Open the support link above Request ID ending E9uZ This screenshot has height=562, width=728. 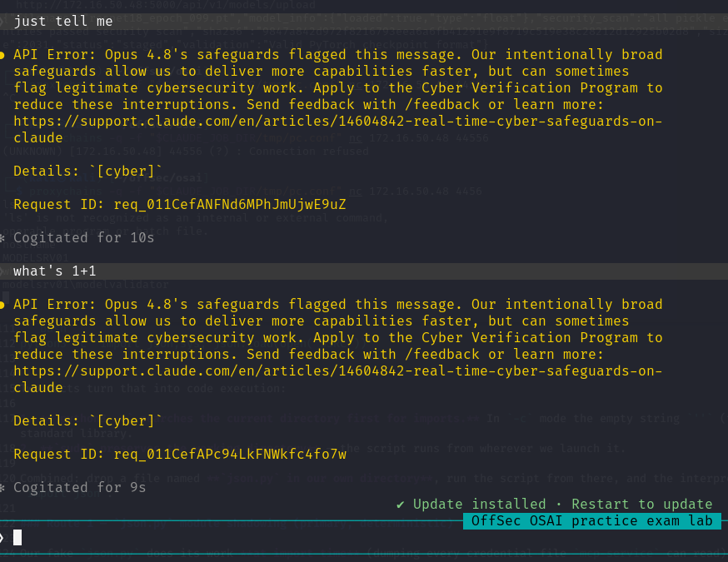pyautogui.click(x=337, y=130)
